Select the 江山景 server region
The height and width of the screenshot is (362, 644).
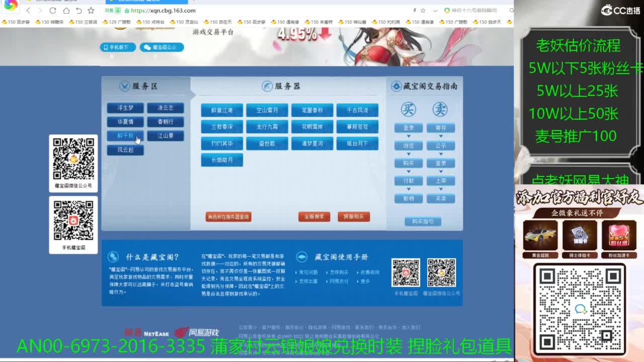click(166, 136)
